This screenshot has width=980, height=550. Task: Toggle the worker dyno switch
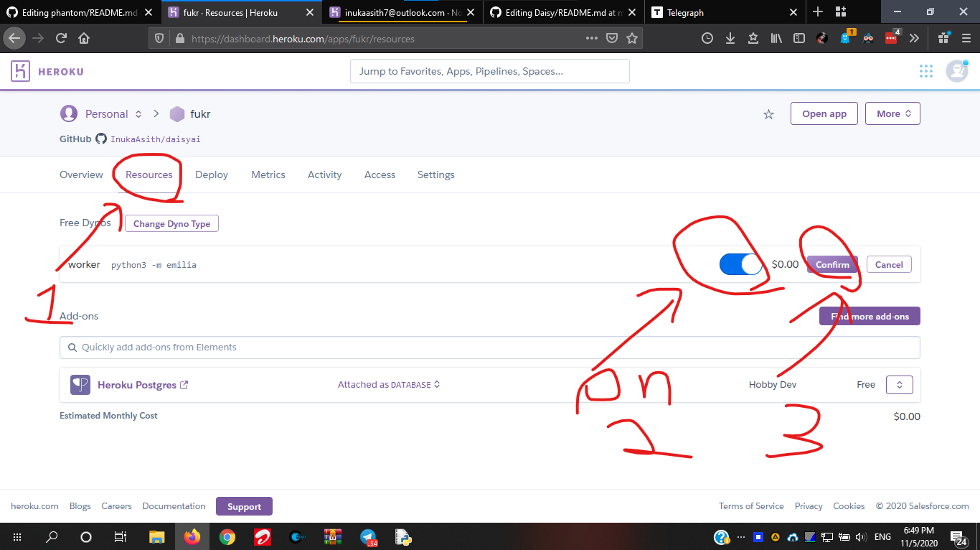point(741,264)
